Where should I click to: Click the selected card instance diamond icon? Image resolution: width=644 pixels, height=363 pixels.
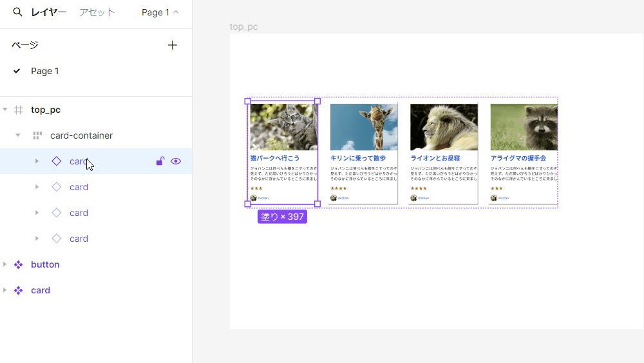(x=57, y=161)
